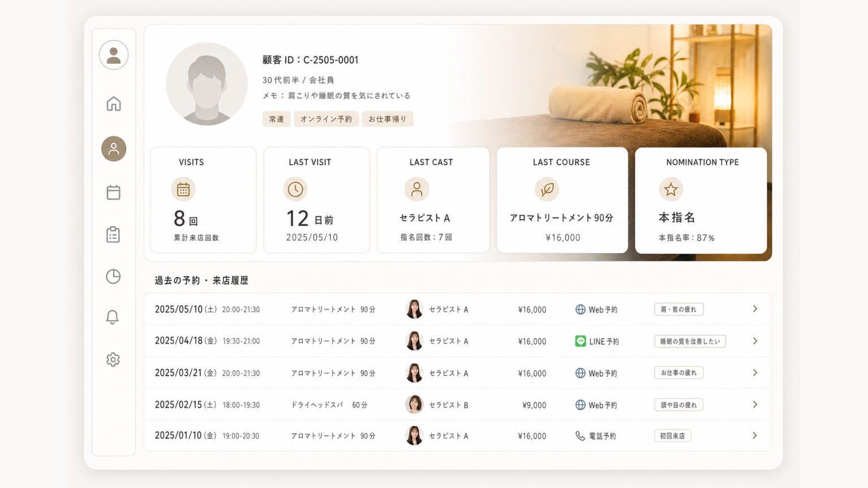Click therapist photo in 2025/05/10 row
The width and height of the screenshot is (868, 488).
click(414, 309)
